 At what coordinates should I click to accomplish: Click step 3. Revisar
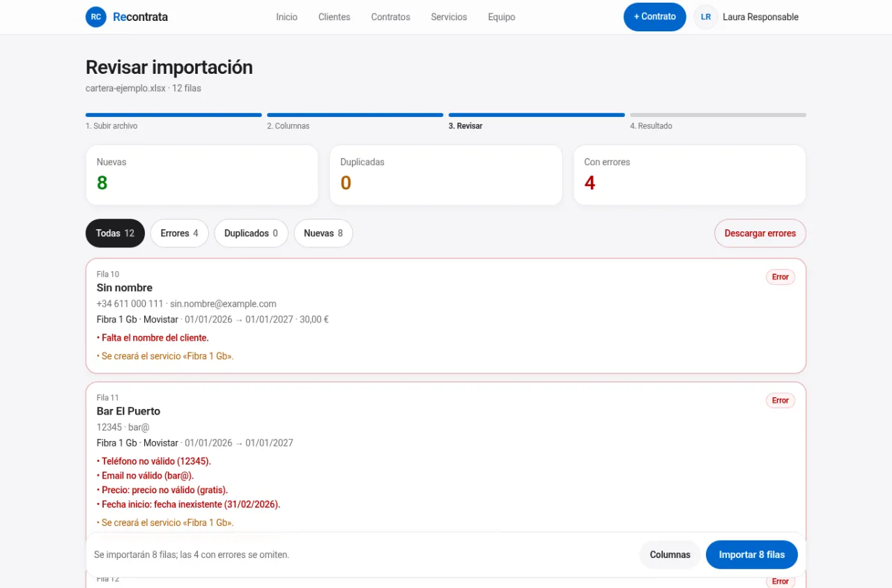537,121
